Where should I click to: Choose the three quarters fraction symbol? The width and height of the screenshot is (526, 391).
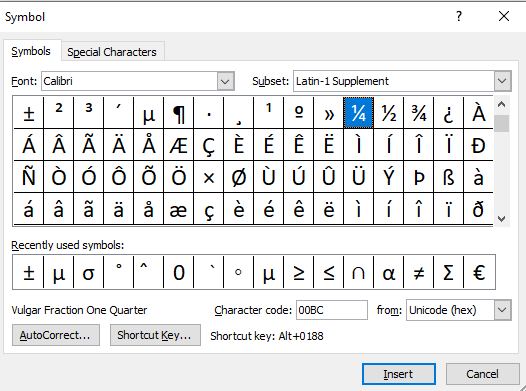point(418,113)
